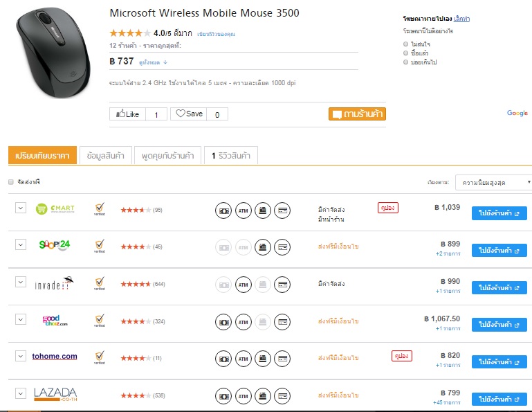Open the 1 รีวิวสินค้า tab
This screenshot has height=412, width=532.
coord(231,156)
